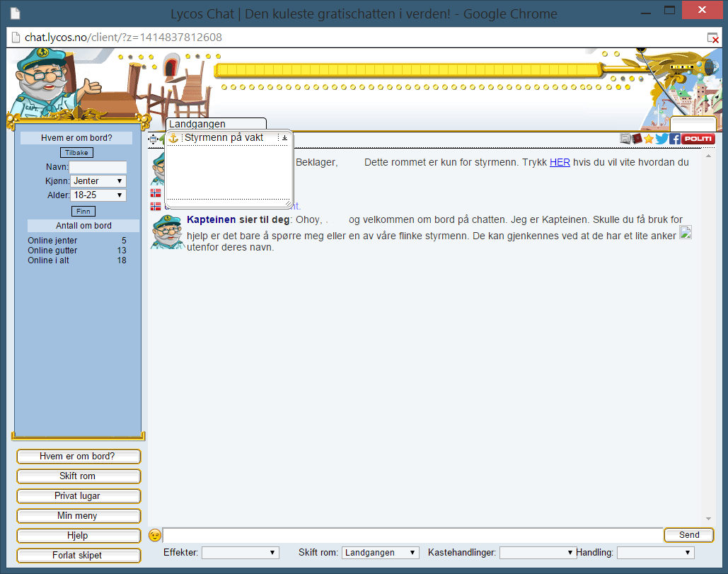Collapse the Styrmenn på vakt popup
728x574 pixels.
pyautogui.click(x=284, y=137)
